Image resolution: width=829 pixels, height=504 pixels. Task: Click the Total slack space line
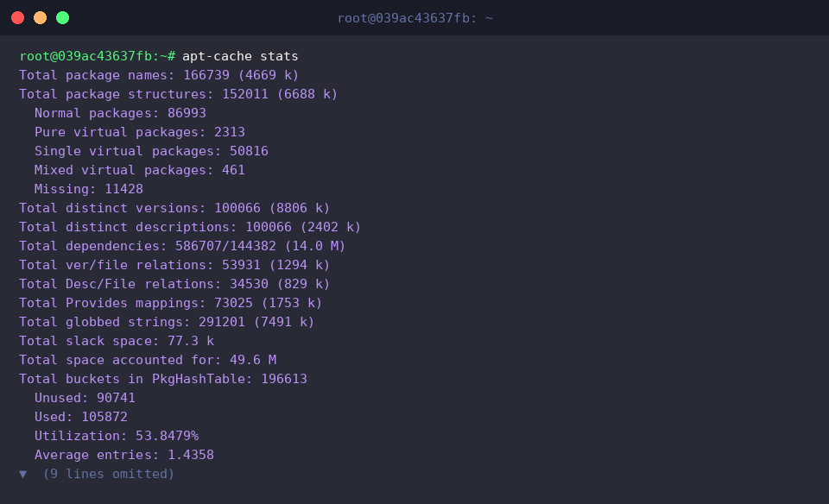click(117, 341)
